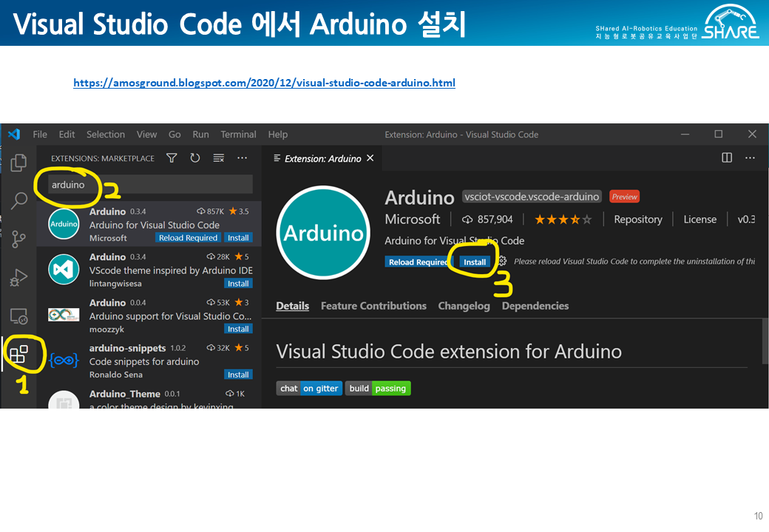Open the Selection menu
Viewport: 769px width, 532px height.
(106, 134)
